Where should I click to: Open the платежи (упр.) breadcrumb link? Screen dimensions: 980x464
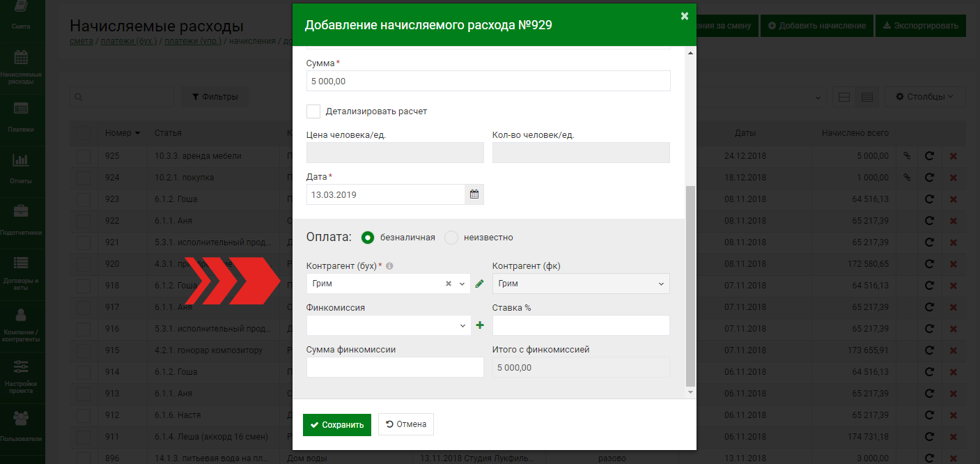pyautogui.click(x=192, y=42)
